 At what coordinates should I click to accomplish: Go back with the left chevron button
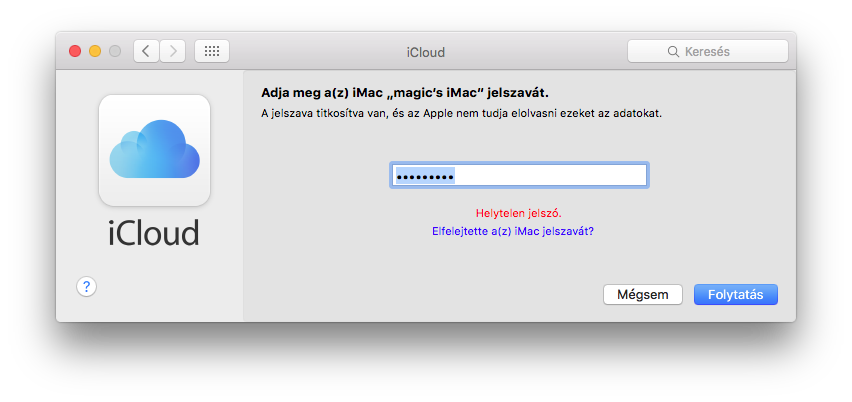coord(147,51)
